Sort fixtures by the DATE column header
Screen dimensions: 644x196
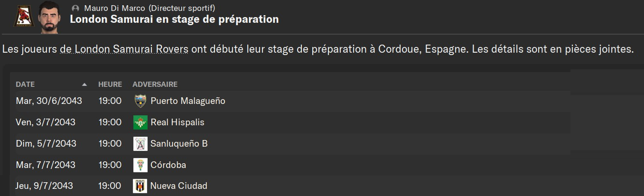point(25,84)
